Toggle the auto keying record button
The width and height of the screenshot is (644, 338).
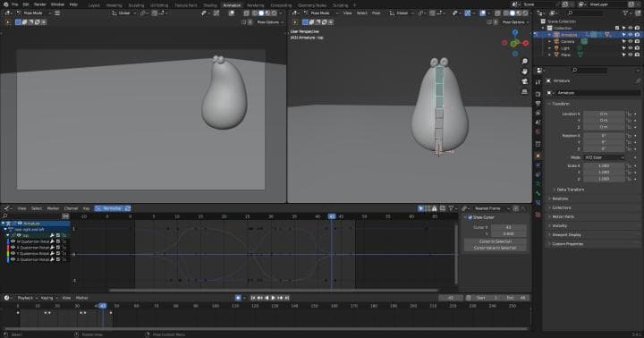[x=238, y=298]
